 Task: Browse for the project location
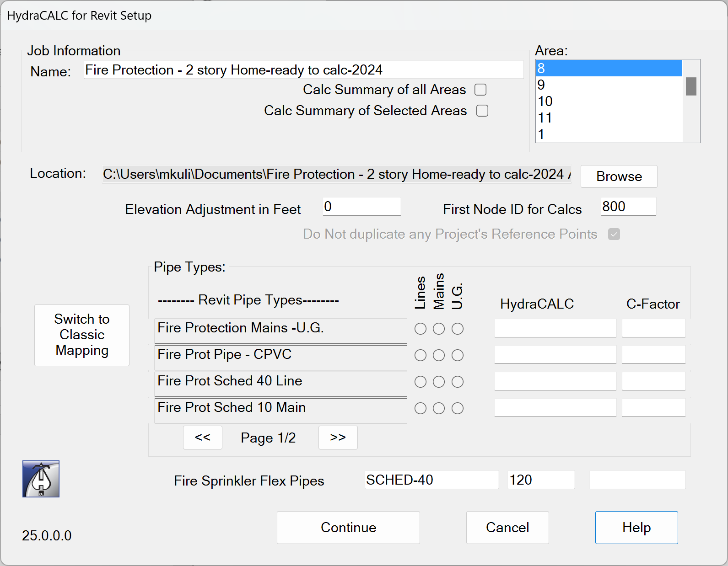619,176
